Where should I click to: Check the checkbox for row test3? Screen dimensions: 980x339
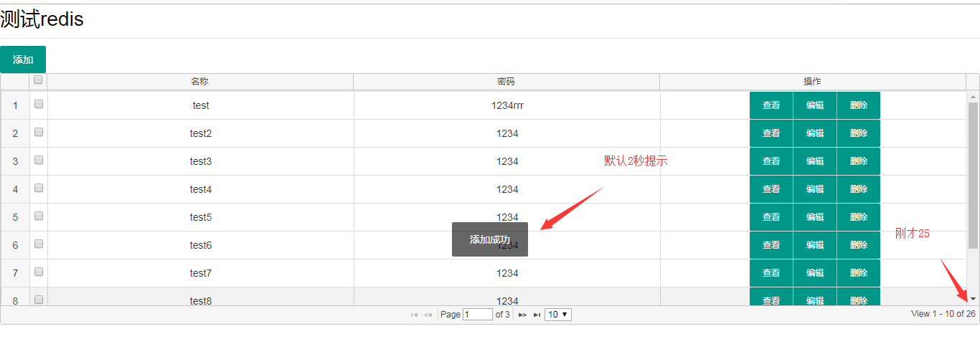39,160
